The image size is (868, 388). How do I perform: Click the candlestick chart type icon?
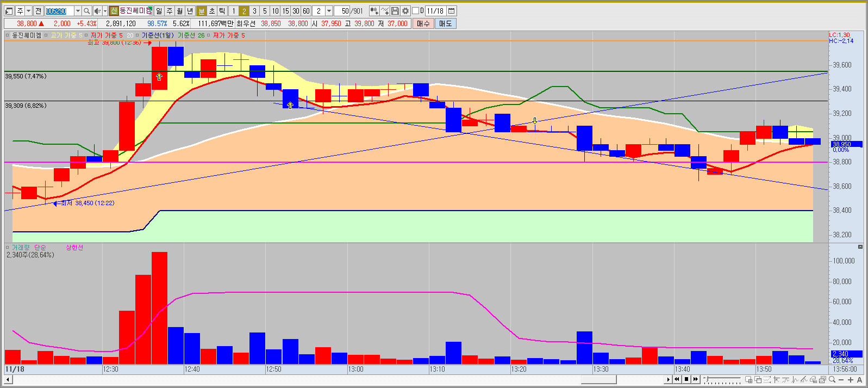(x=374, y=11)
